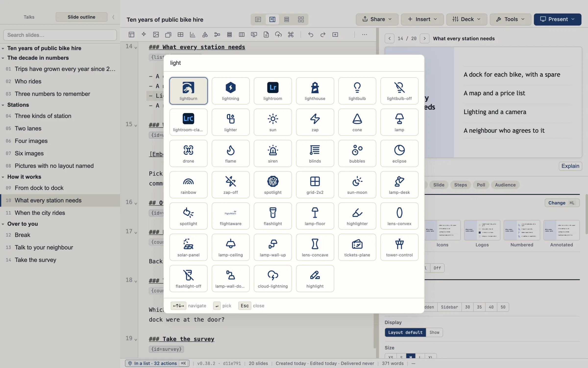Choose the drone icon tile
The height and width of the screenshot is (368, 588).
click(x=188, y=153)
